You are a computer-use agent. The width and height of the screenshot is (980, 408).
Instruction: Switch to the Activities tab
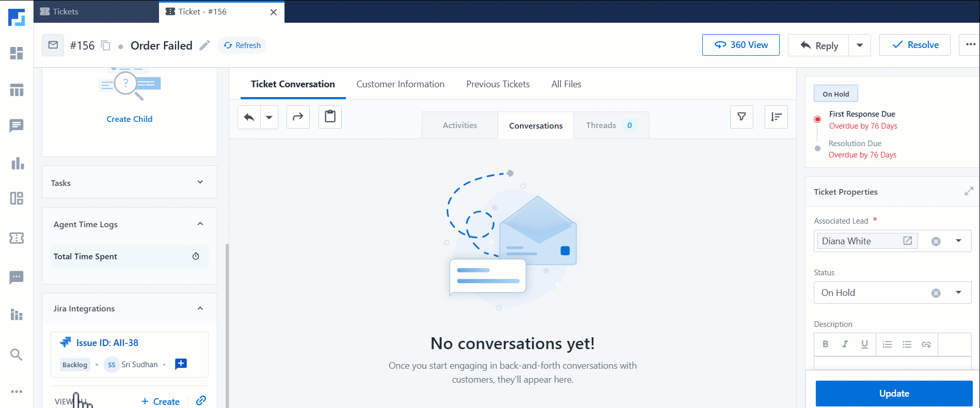pos(460,125)
